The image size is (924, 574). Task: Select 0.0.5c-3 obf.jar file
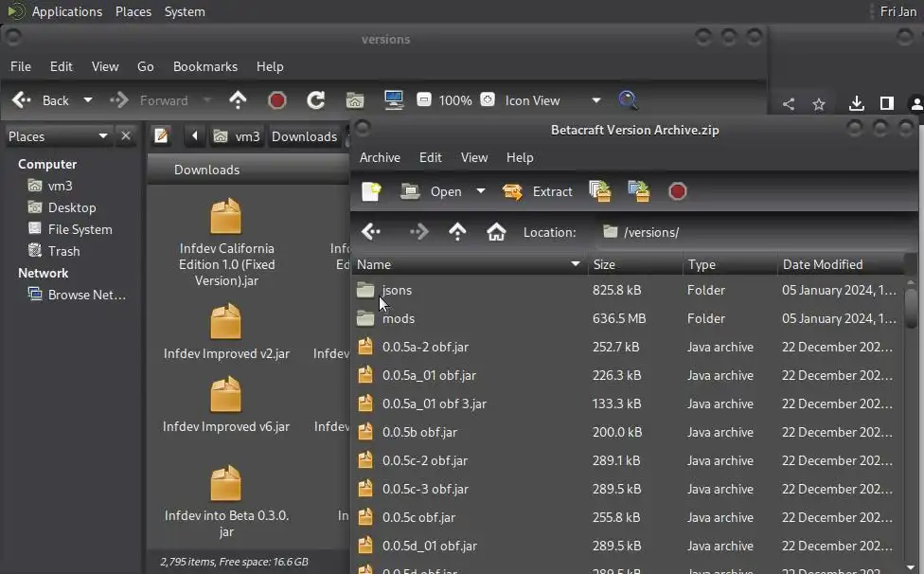(627, 489)
